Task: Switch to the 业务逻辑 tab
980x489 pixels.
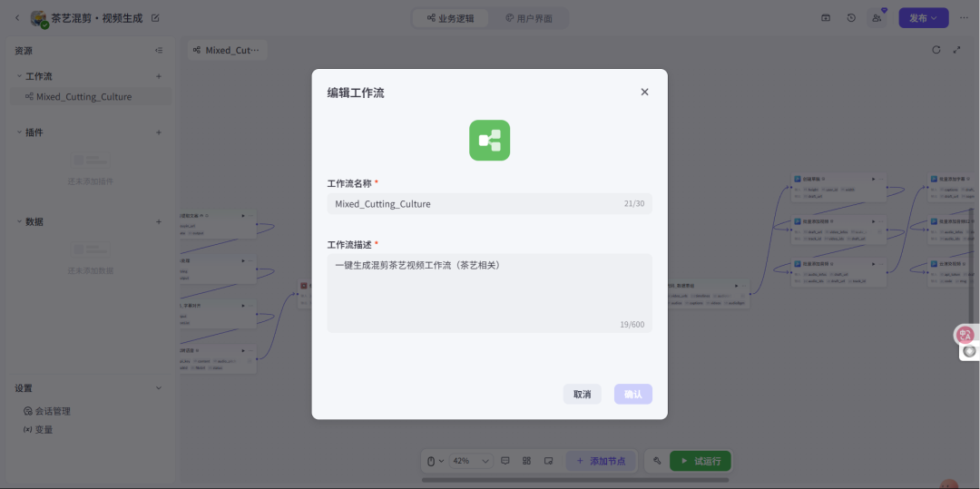Action: (x=451, y=18)
